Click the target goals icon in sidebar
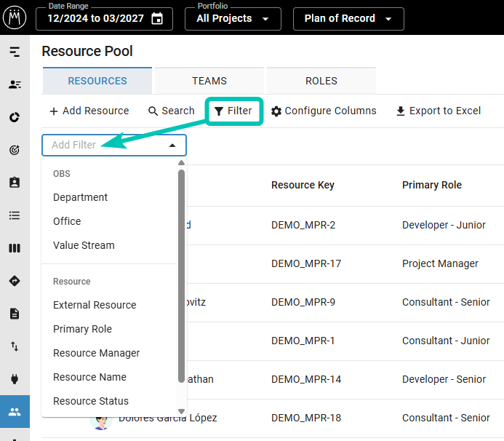 click(x=15, y=150)
